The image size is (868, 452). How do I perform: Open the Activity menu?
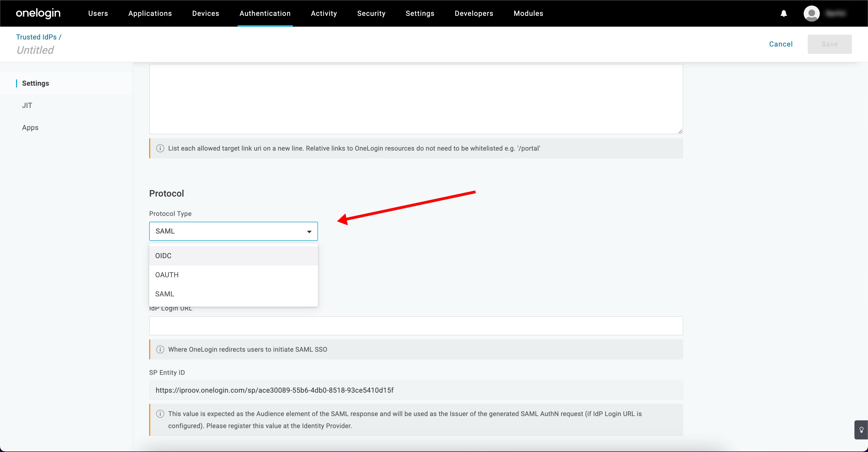click(x=324, y=14)
